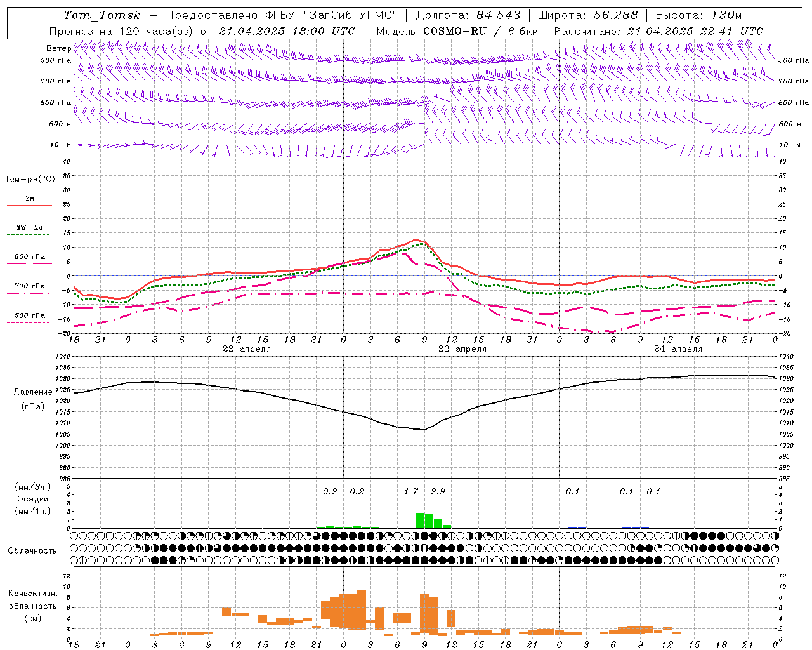Click the '(мм/1ч.)' hourly precipitation unit label
This screenshot has height=650, width=812.
pos(33,511)
